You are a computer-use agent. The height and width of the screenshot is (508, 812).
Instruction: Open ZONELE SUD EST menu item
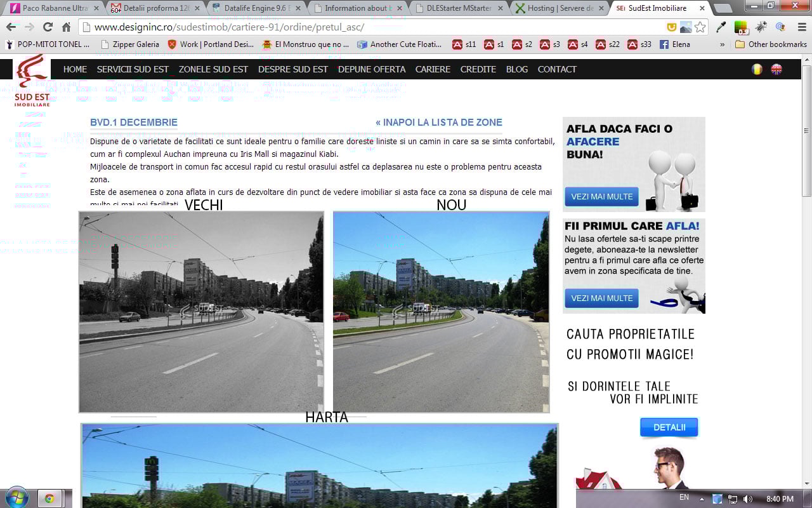coord(213,69)
